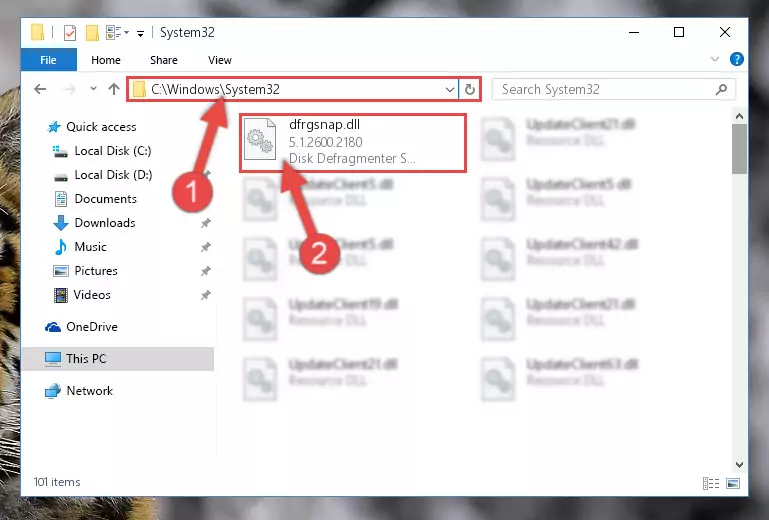Click the OneDrive cloud icon
The height and width of the screenshot is (520, 769).
[x=53, y=327]
